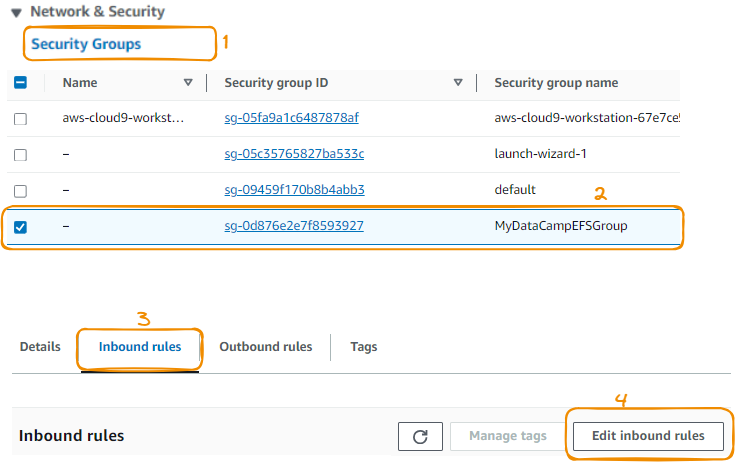Click the MyDataCampEFSGroup name cell

pos(561,226)
